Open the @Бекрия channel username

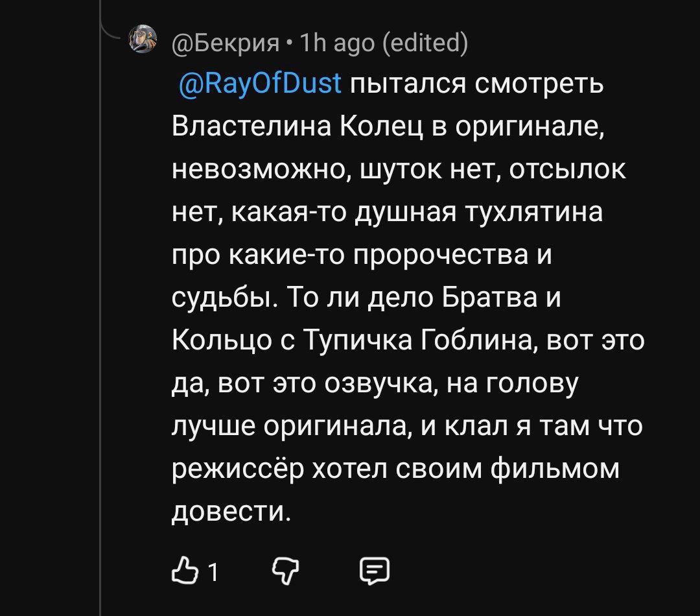(226, 44)
